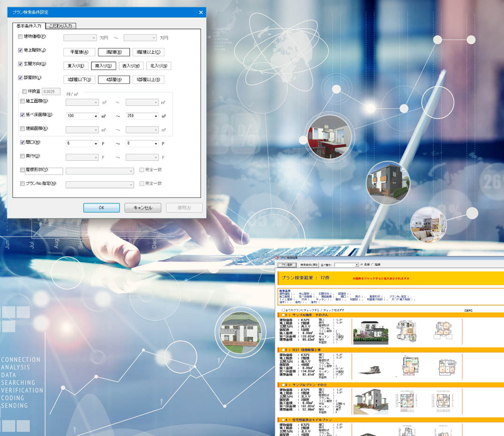Select 東入り(E) entrance direction

76,66
